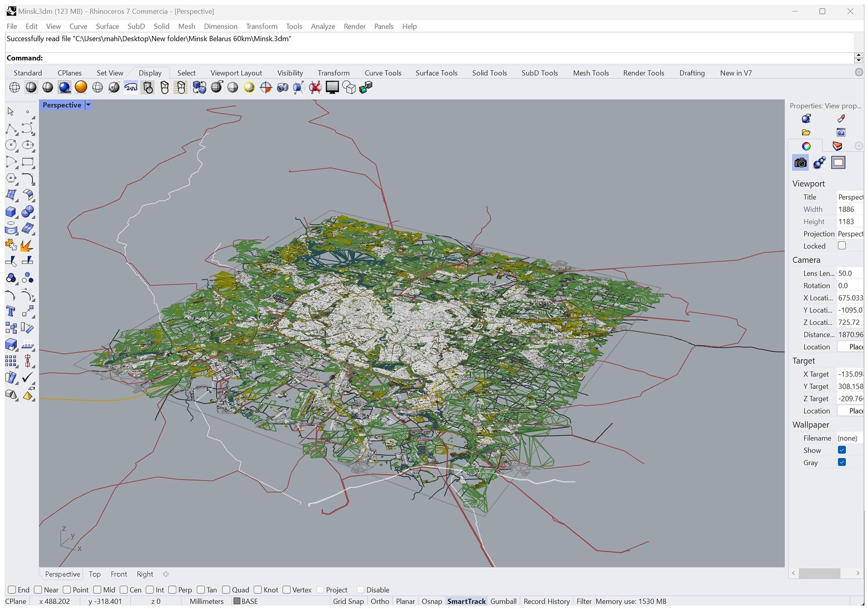Viewport: 868px width, 609px height.
Task: Open the Perspective viewport title dropdown arrow
Action: point(88,105)
